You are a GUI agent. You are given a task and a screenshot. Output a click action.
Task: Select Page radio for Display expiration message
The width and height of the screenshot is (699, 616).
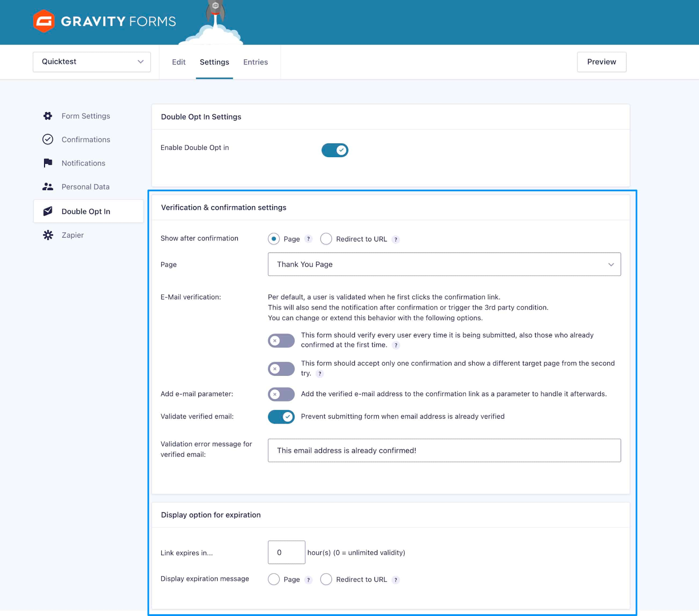coord(274,579)
